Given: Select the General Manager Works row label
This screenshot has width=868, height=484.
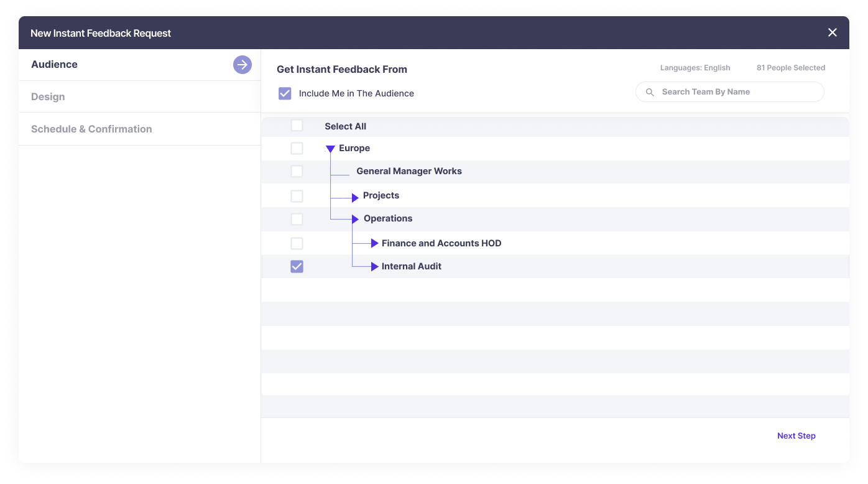Looking at the screenshot, I should coord(409,171).
